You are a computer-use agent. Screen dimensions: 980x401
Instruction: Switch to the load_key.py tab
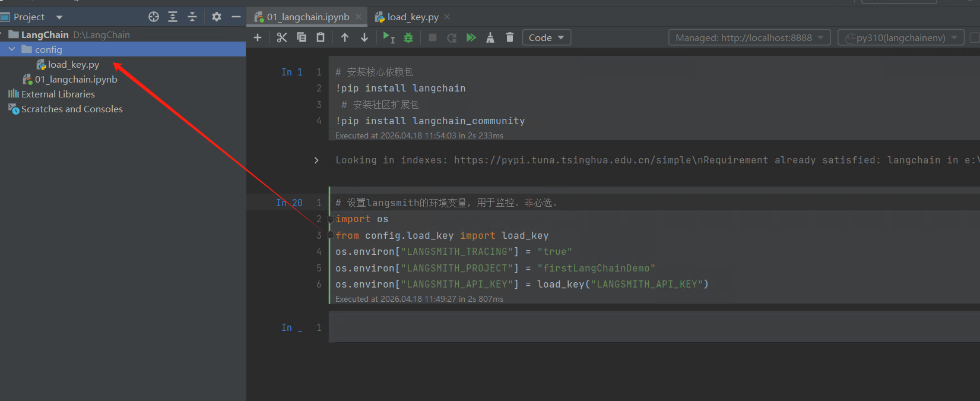(412, 17)
